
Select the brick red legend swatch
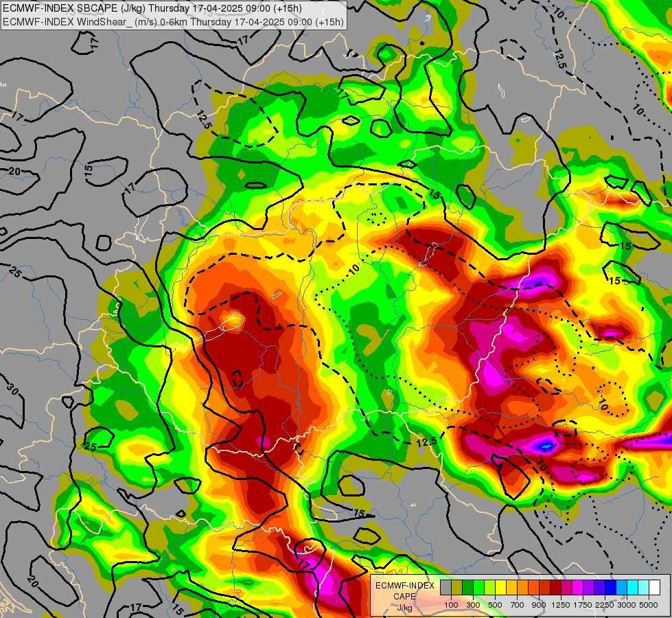(545, 588)
